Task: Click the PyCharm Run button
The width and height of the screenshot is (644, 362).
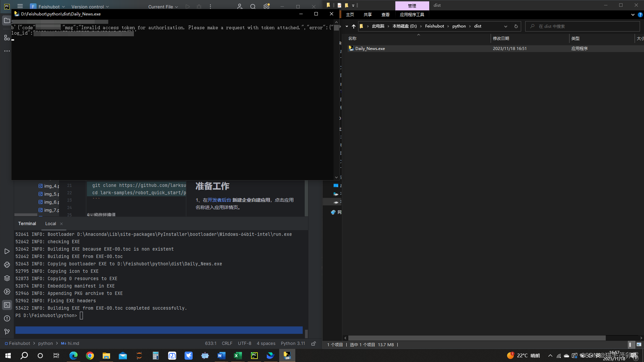Action: pyautogui.click(x=188, y=6)
